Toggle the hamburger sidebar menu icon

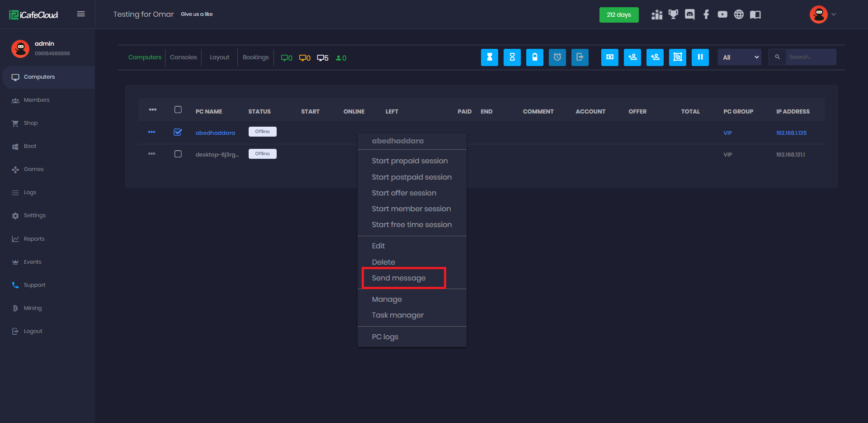tap(81, 14)
